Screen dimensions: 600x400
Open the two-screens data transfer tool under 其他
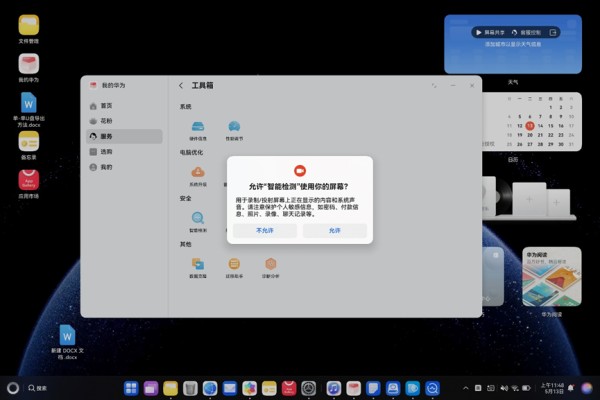coord(198,268)
